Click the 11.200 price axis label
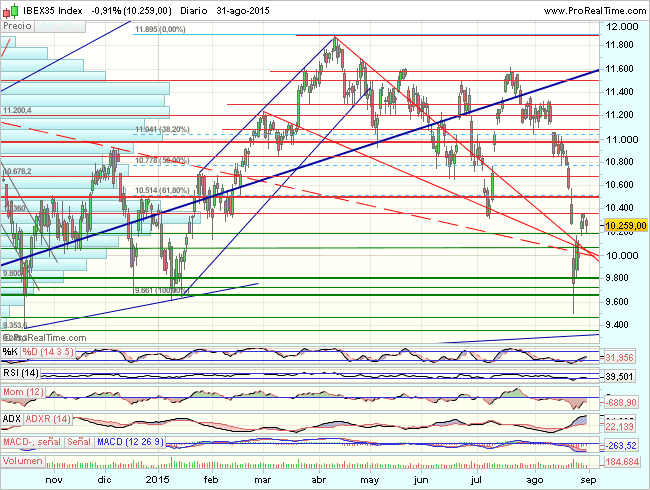This screenshot has height=490, width=650. click(619, 115)
